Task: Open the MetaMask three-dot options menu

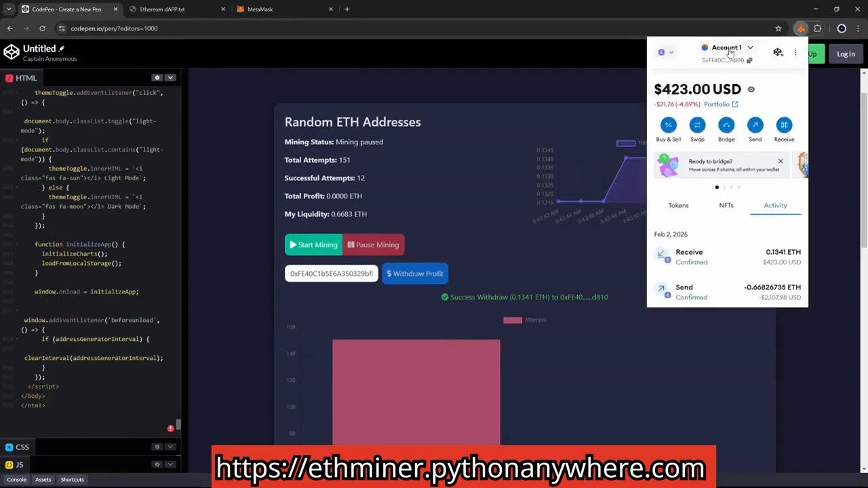Action: click(x=795, y=52)
